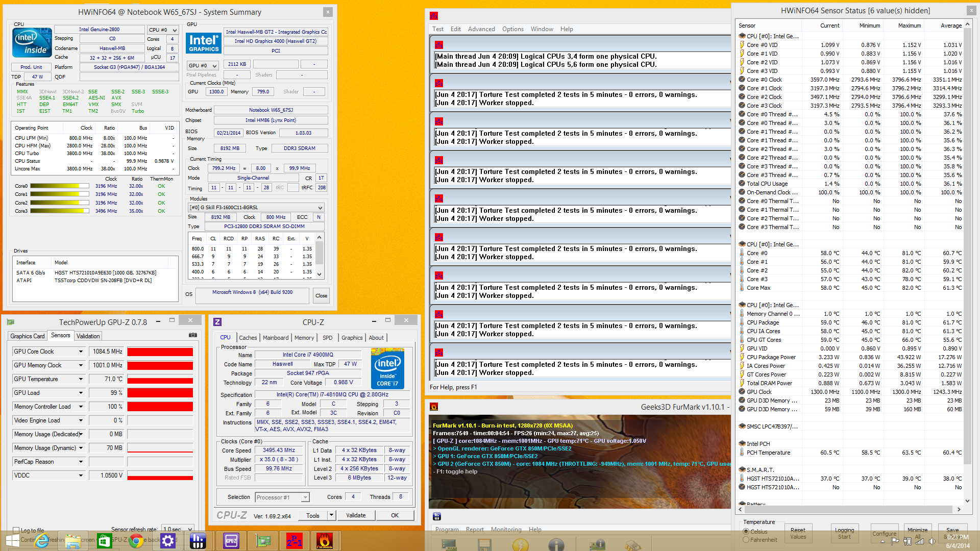Screen dimensions: 980x551
Task: Open the Windows Start button
Action: click(x=12, y=540)
